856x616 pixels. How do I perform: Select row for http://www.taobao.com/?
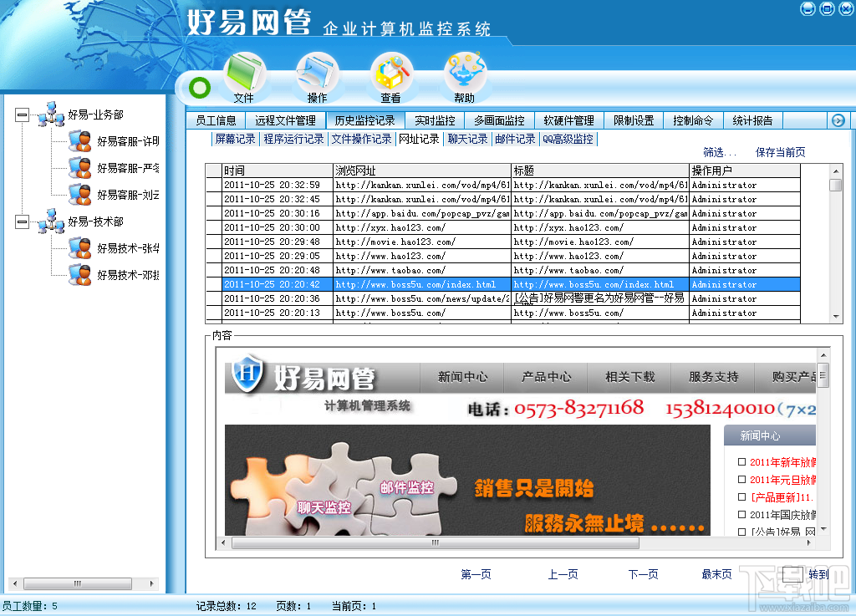[x=502, y=270]
